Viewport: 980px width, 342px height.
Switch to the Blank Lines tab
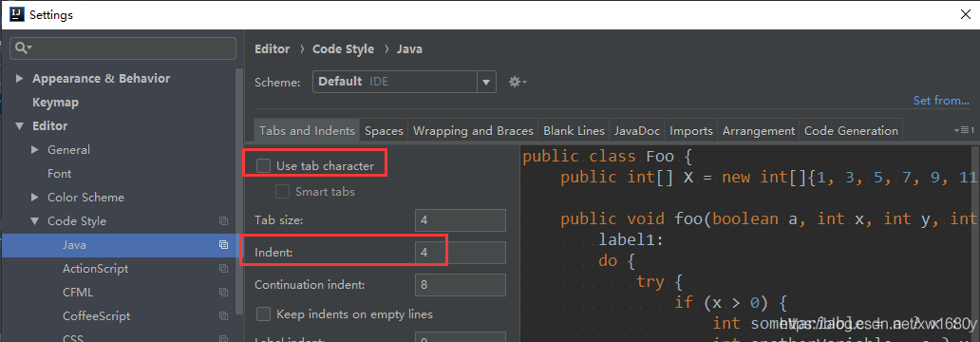tap(574, 131)
